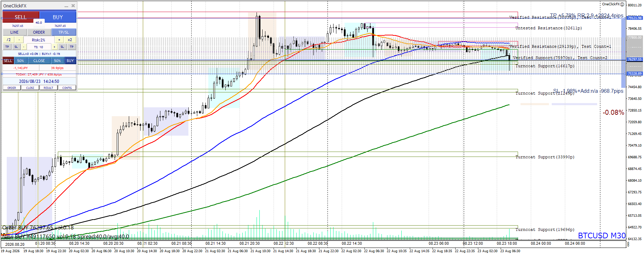
Task: Click the BTCUSD M30 symbol label
Action: (x=602, y=236)
